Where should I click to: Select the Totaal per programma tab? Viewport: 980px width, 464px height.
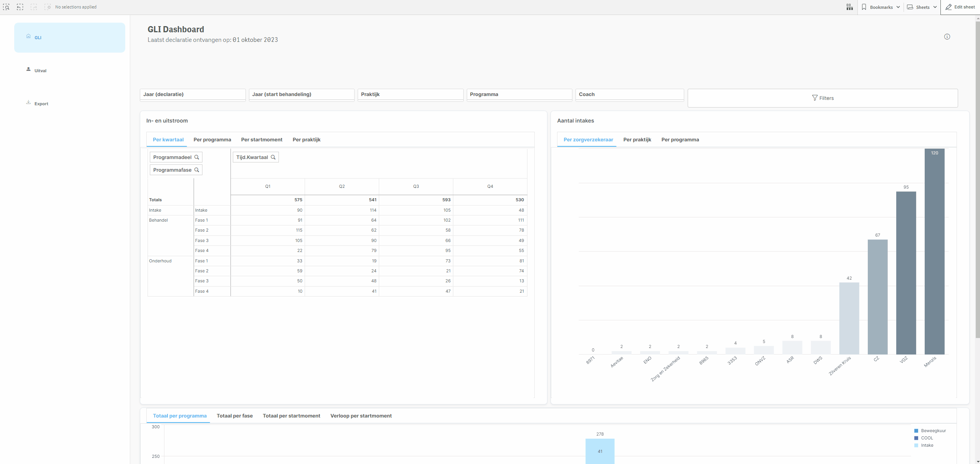point(180,416)
